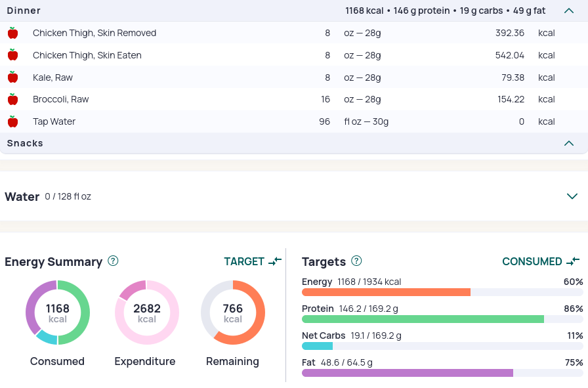Collapse the Snacks section chevron

569,143
